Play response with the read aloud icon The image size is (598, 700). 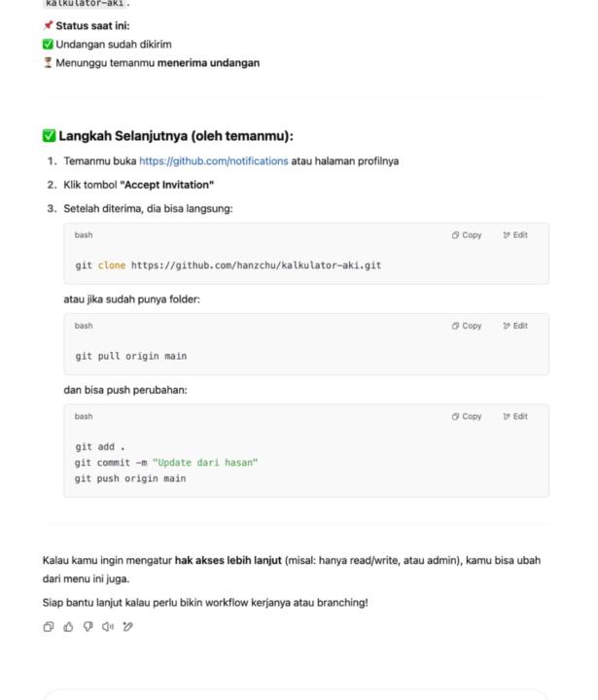click(108, 627)
